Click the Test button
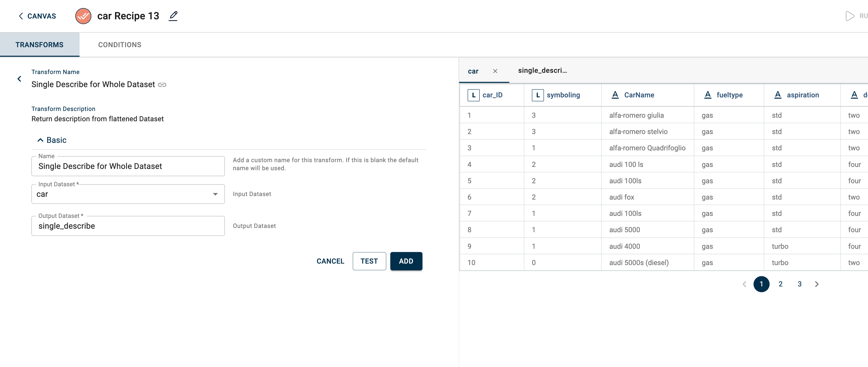 [x=369, y=261]
